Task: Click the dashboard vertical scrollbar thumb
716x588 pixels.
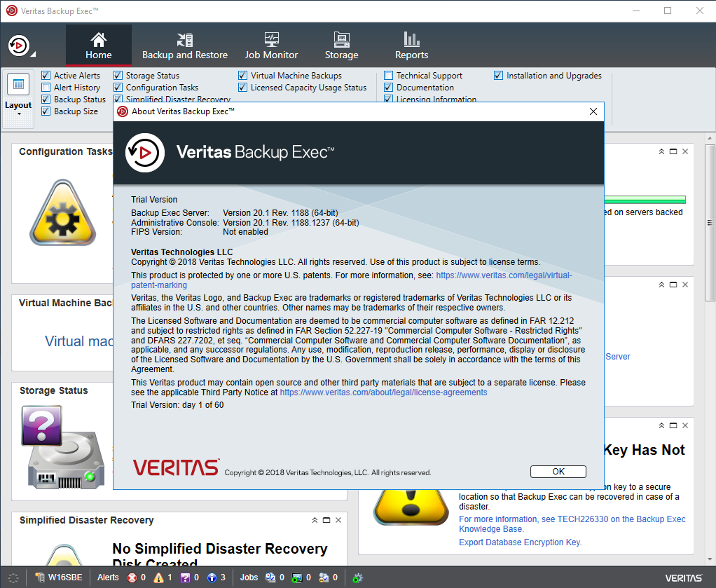Action: (x=710, y=222)
